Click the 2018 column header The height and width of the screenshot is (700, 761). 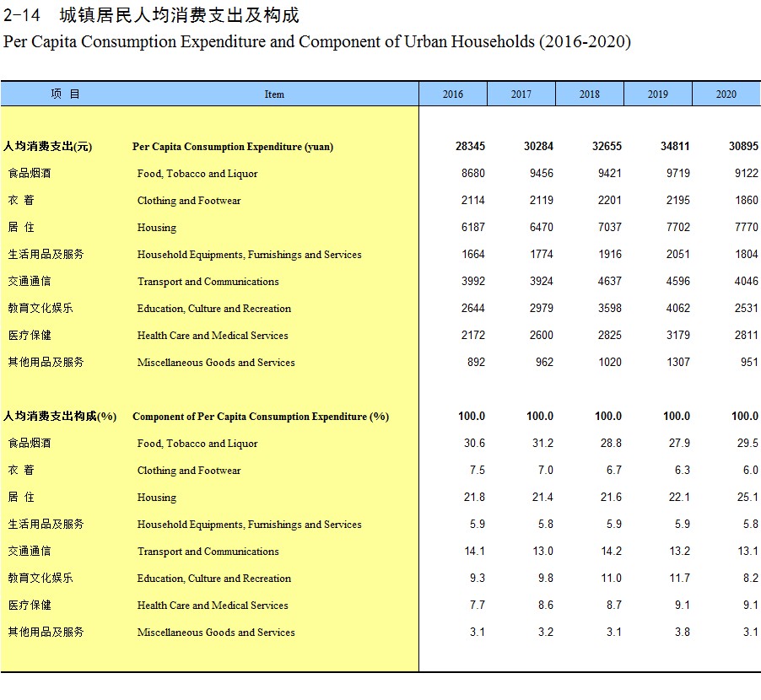click(590, 94)
